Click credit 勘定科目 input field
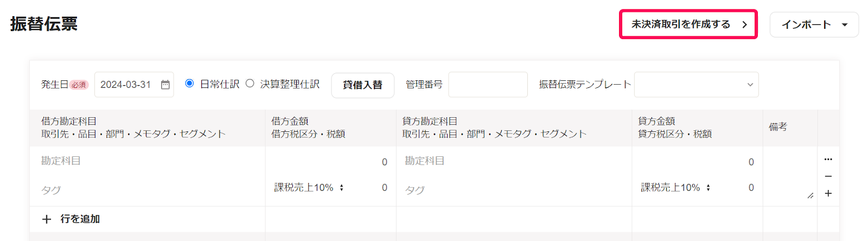Image resolution: width=868 pixels, height=241 pixels. pos(514,161)
